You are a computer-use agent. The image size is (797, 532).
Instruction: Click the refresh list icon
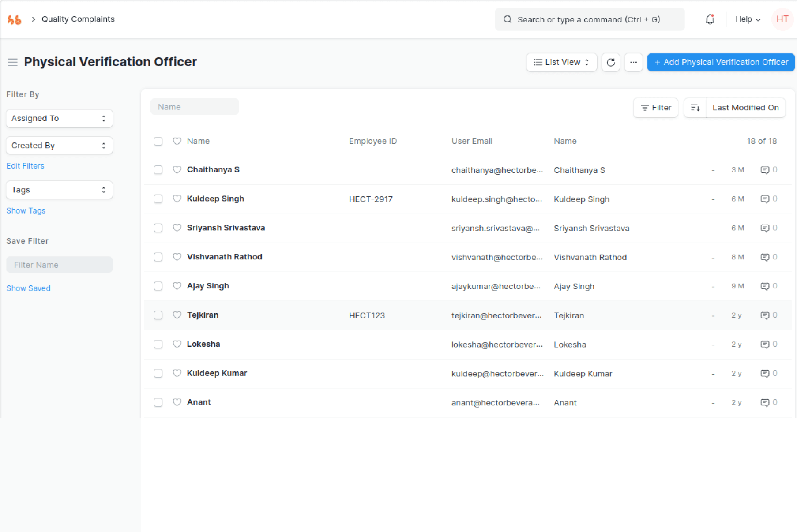click(x=610, y=62)
